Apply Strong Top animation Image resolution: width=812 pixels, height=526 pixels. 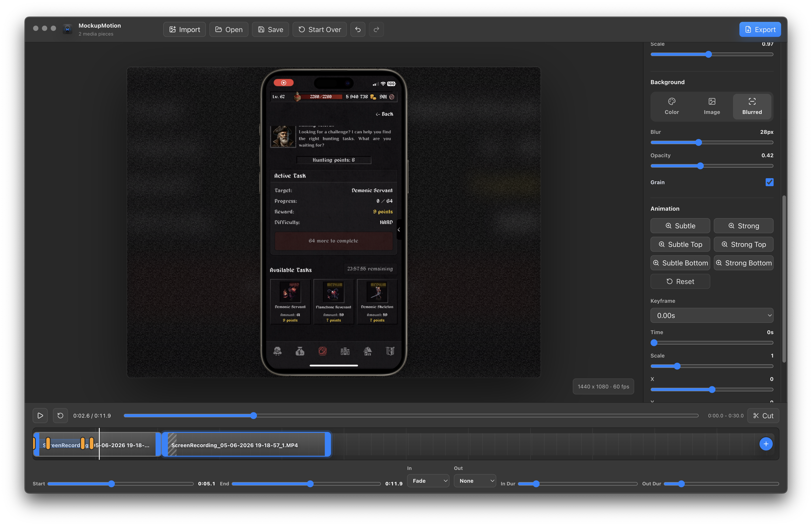click(x=743, y=244)
